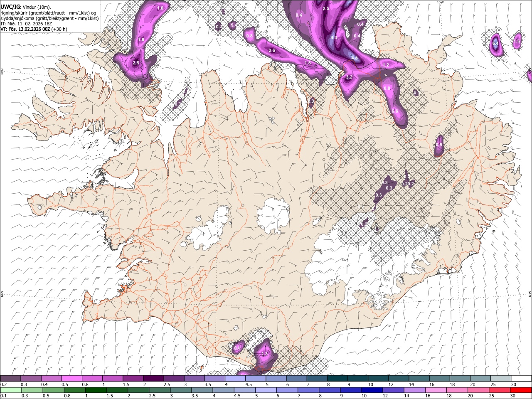Click the 3.2 precipitation value on the map
Screen dimensions: 532x399
coord(349,77)
